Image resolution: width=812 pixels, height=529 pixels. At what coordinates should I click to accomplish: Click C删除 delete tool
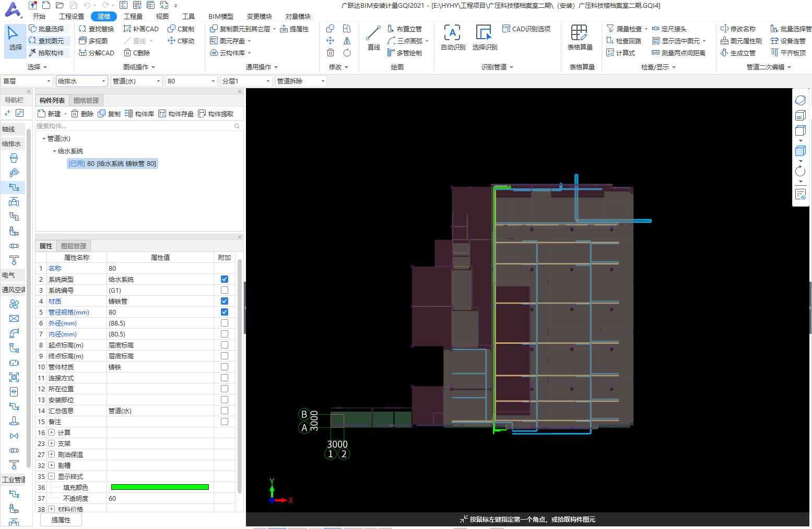pos(137,53)
